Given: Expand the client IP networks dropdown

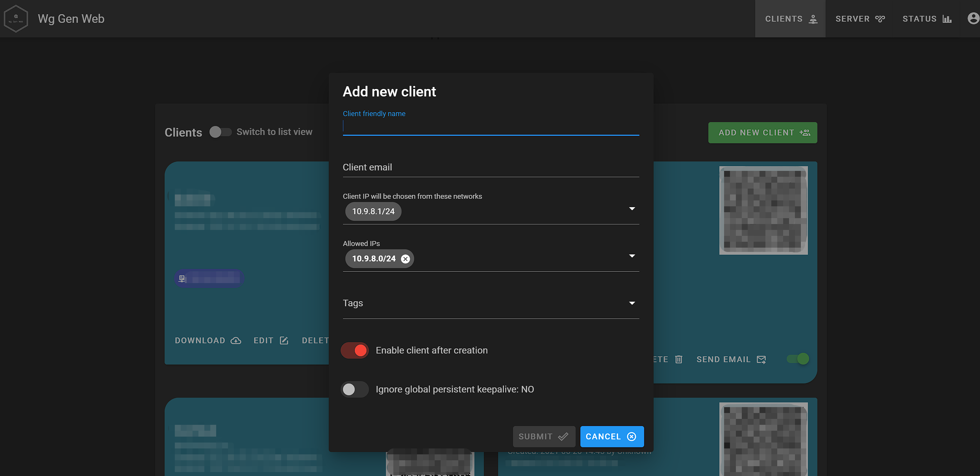Looking at the screenshot, I should [632, 209].
